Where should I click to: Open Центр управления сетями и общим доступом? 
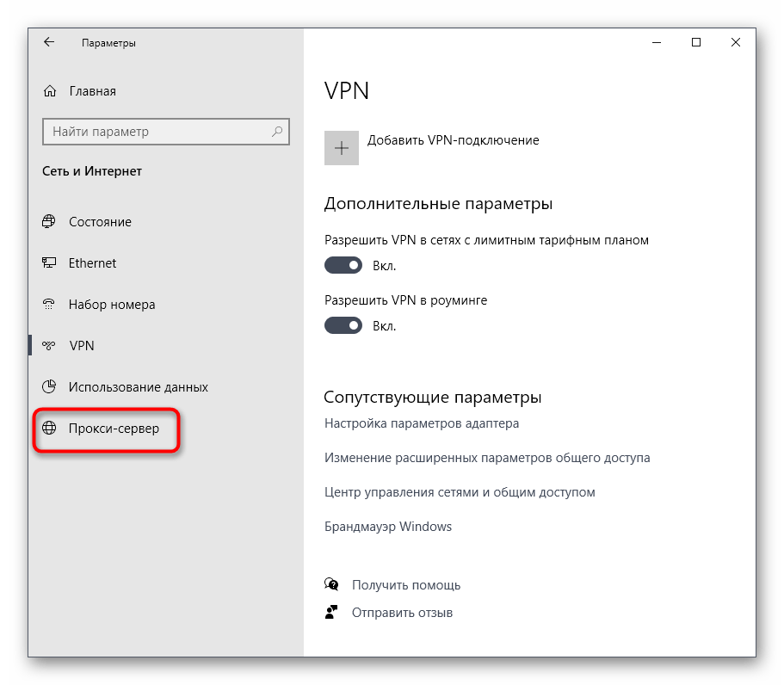click(460, 492)
